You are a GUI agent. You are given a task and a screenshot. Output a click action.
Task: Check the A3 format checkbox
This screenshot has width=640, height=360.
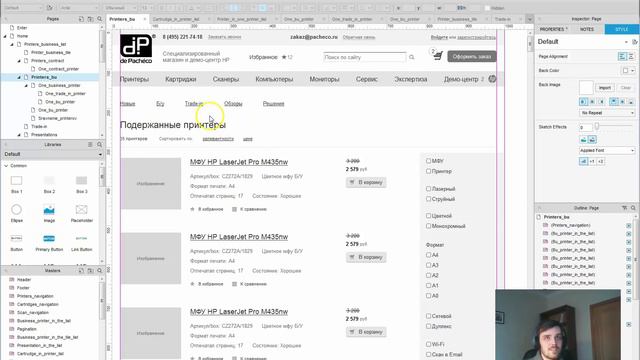pyautogui.click(x=428, y=265)
